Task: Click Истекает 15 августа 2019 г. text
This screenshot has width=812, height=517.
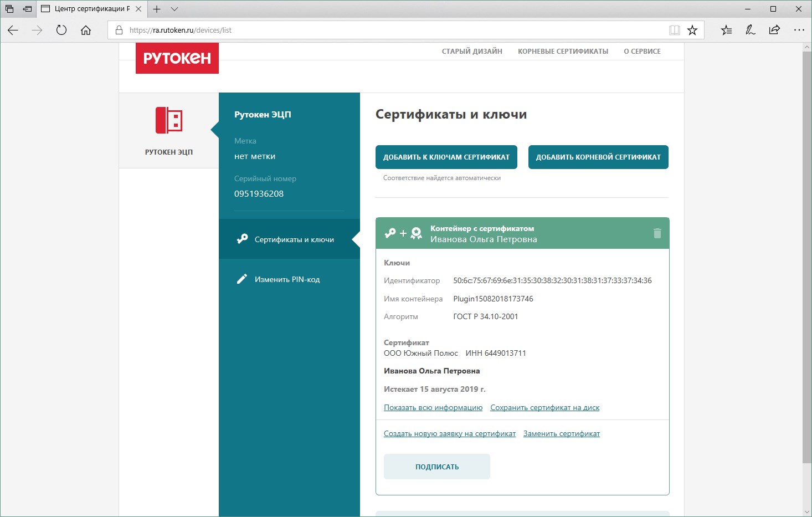Action: 435,389
